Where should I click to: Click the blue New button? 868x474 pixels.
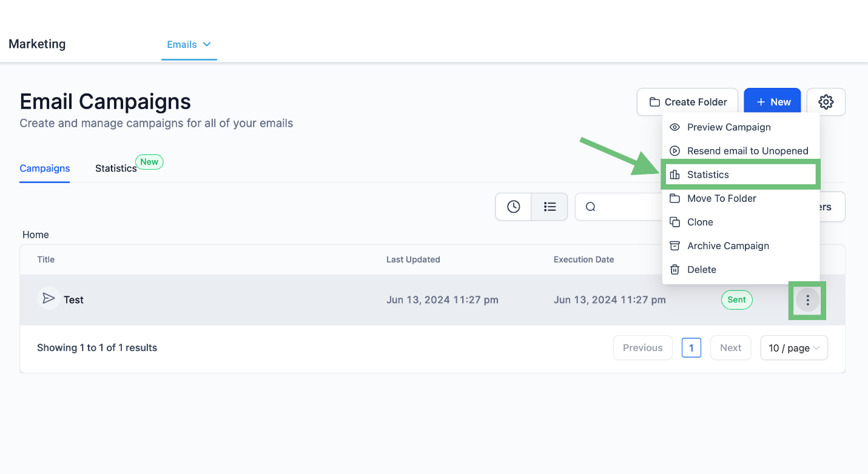coord(772,102)
